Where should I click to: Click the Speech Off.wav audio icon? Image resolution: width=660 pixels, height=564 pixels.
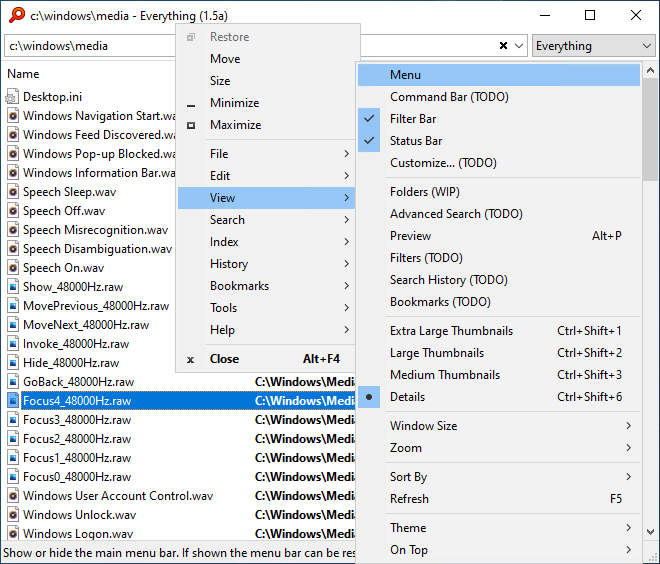[x=13, y=211]
